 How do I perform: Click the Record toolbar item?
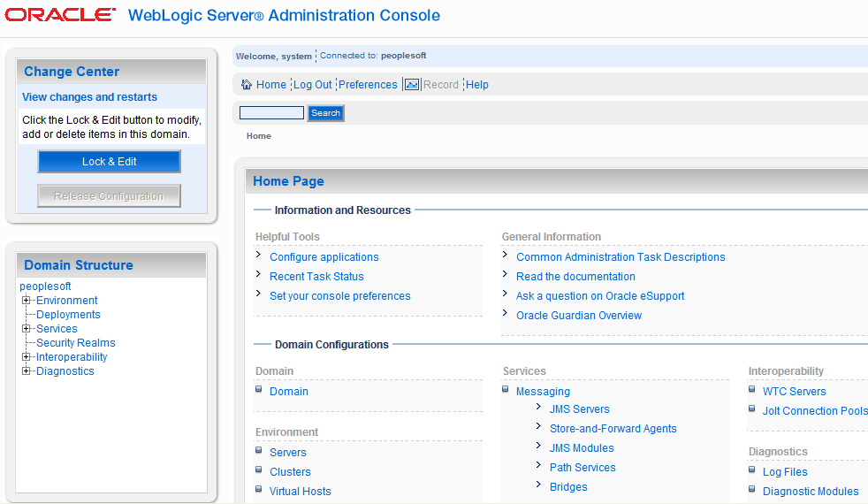pyautogui.click(x=441, y=85)
